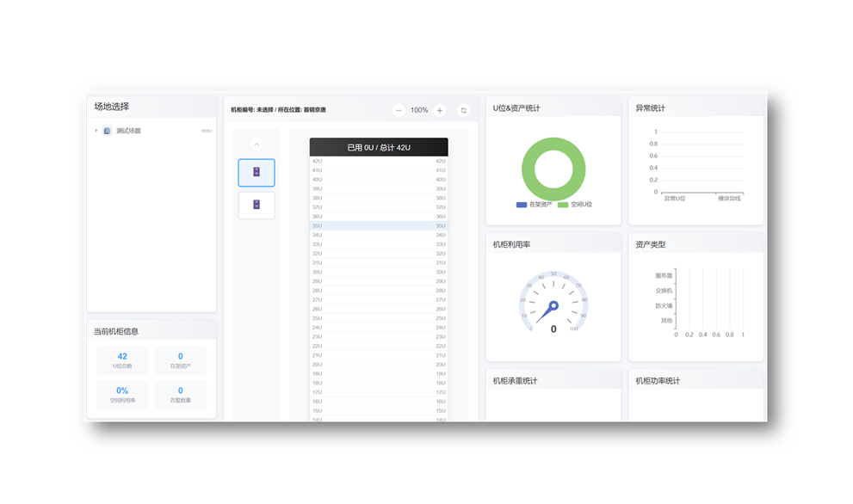Click the cabinet utilization gauge needle

pos(547,311)
